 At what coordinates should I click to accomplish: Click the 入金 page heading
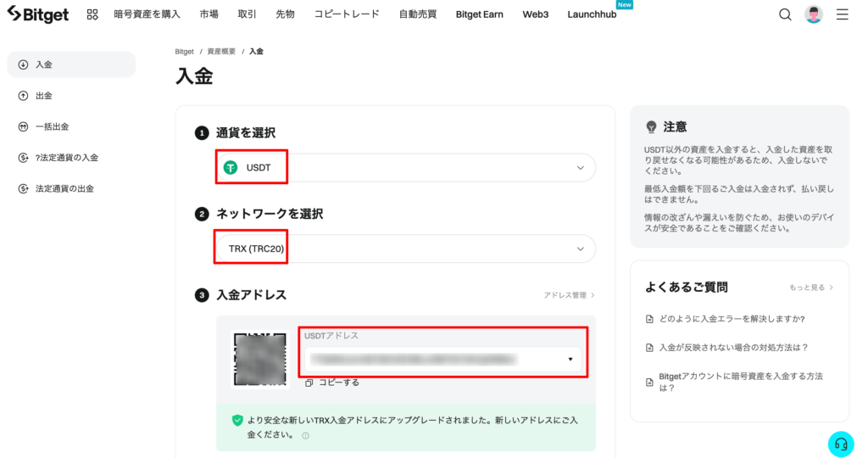click(x=194, y=76)
